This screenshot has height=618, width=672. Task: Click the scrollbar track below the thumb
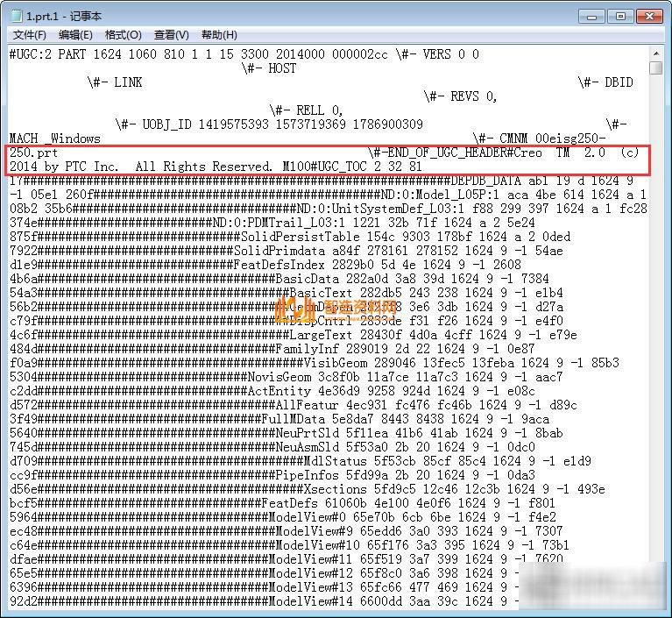[x=656, y=351]
